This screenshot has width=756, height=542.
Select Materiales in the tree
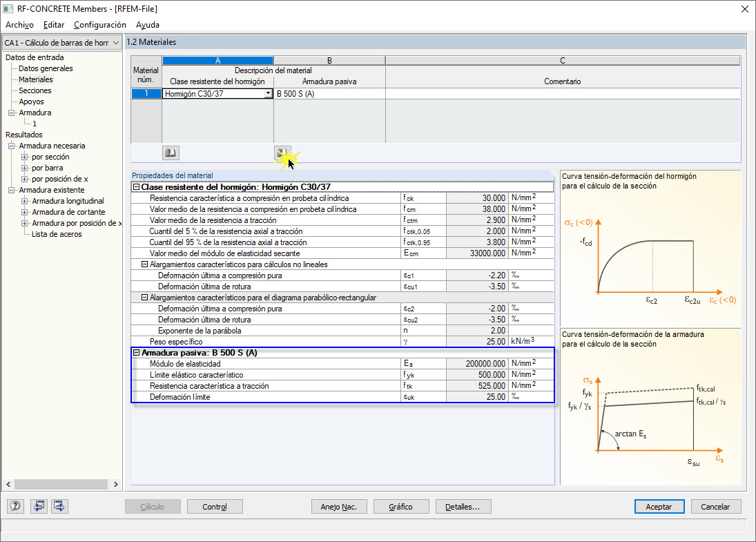36,79
